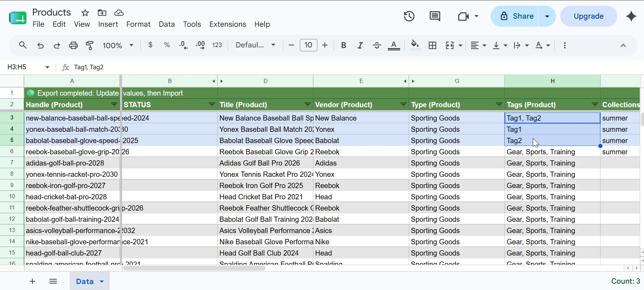
Task: Open text wrapping dropdown
Action: [x=521, y=45]
